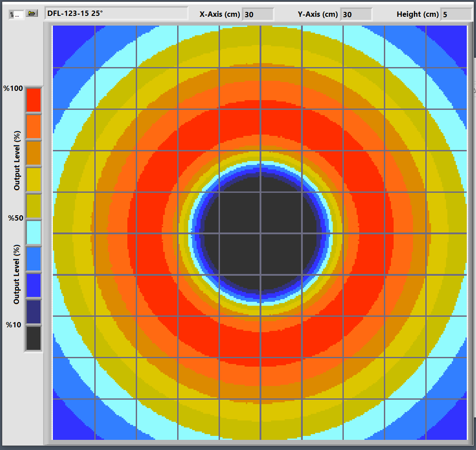Screen dimensions: 476x450
Task: Click the file path control icon
Action: (x=16, y=14)
